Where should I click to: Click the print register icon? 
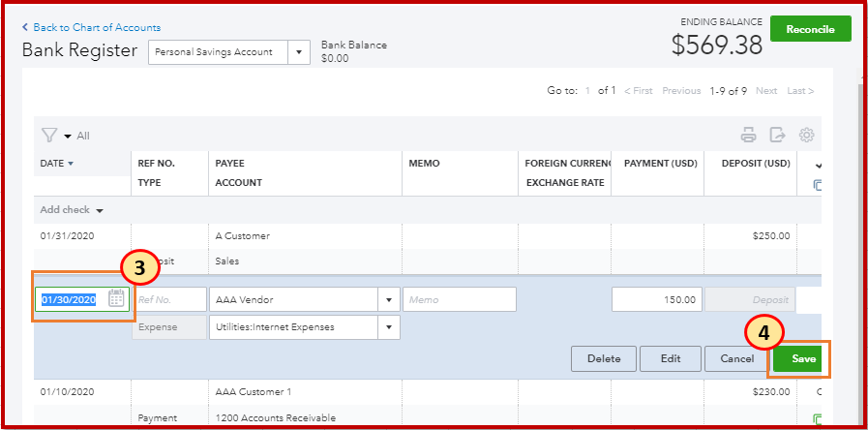[x=748, y=136]
